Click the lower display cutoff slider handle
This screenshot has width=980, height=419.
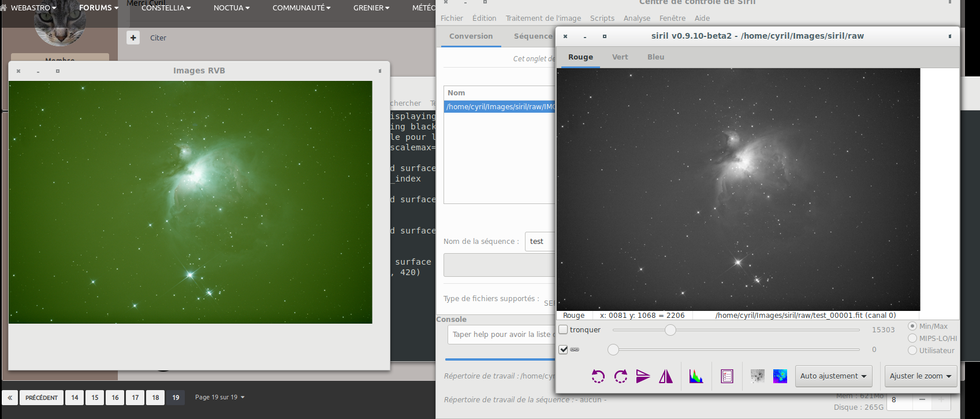point(613,350)
